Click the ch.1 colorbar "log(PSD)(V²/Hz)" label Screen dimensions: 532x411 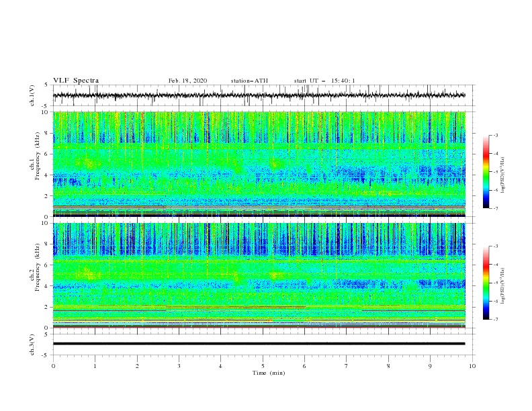(x=503, y=175)
